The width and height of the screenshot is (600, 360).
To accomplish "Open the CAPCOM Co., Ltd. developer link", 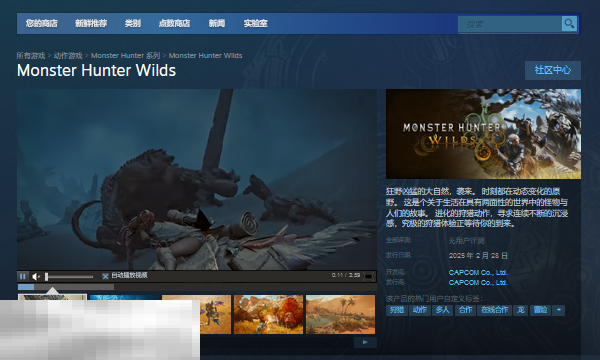I will pos(478,272).
